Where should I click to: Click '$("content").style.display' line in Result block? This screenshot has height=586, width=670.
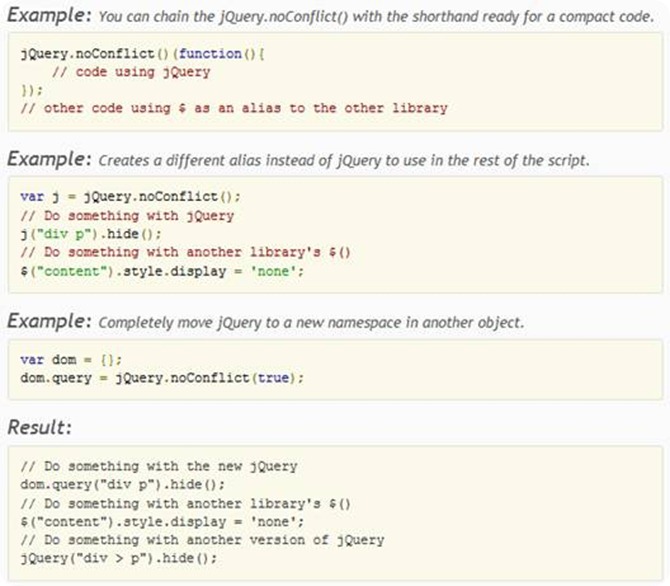162,521
